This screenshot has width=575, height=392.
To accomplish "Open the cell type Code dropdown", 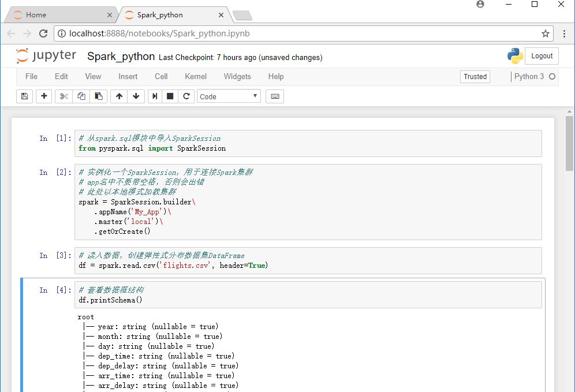I will pos(229,96).
